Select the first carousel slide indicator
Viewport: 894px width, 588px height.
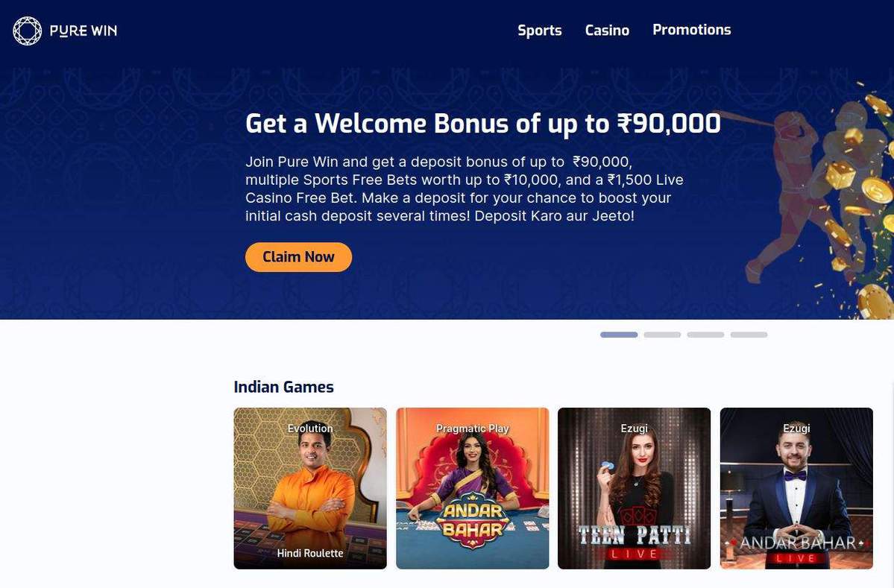coord(619,335)
